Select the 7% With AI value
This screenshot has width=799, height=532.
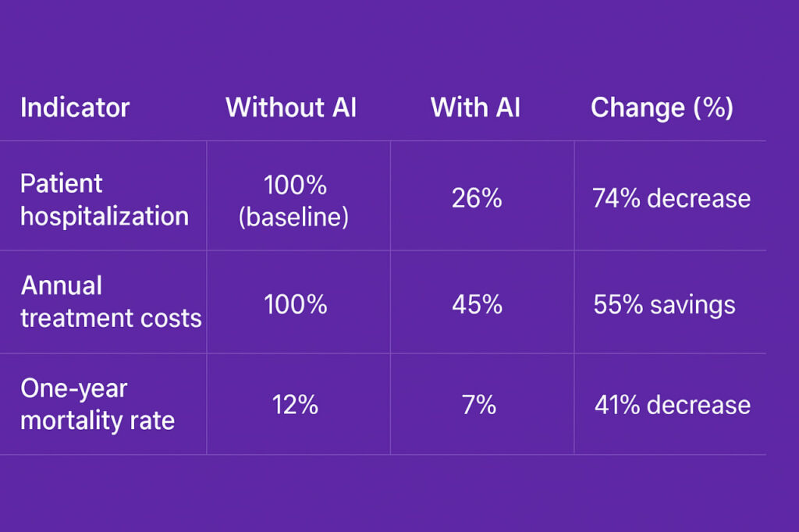pyautogui.click(x=478, y=406)
